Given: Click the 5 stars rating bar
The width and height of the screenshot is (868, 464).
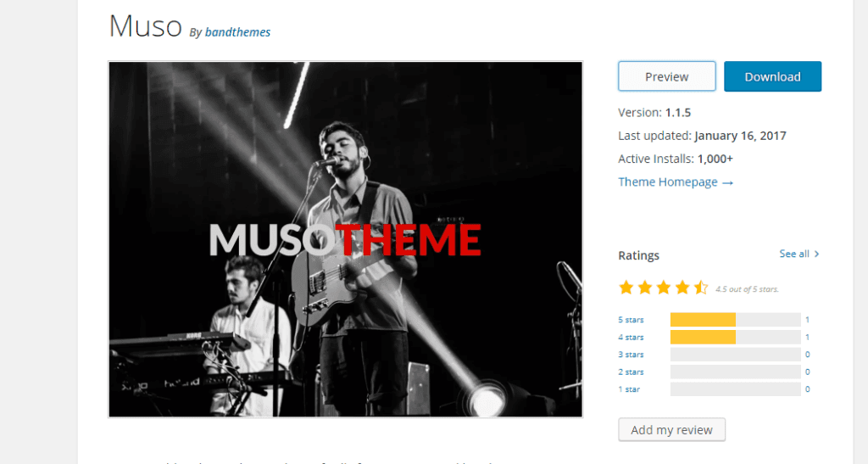Looking at the screenshot, I should [735, 320].
